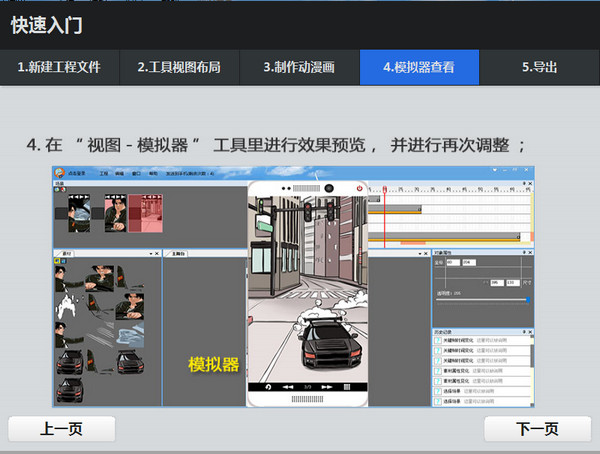This screenshot has width=600, height=454.
Task: Click the simulator refresh/rotate icon
Action: (x=268, y=386)
